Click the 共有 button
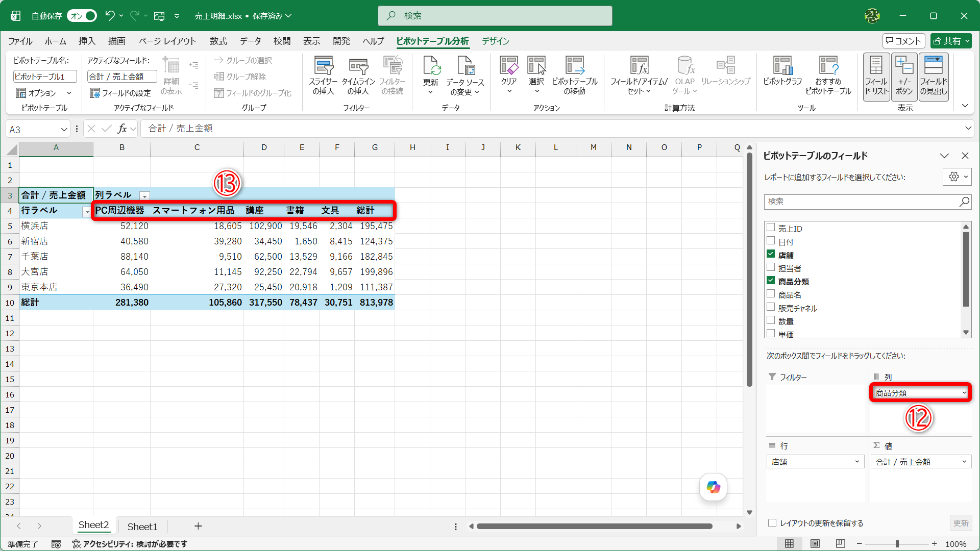This screenshot has height=551, width=980. (x=951, y=41)
